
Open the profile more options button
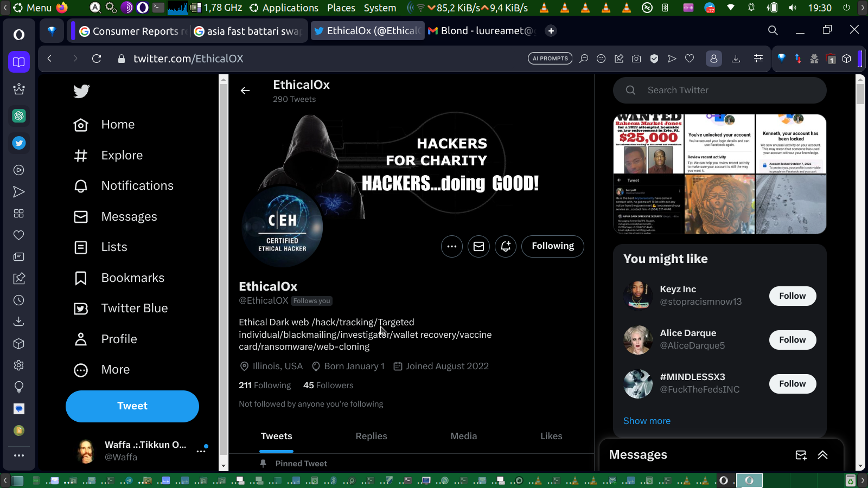452,246
